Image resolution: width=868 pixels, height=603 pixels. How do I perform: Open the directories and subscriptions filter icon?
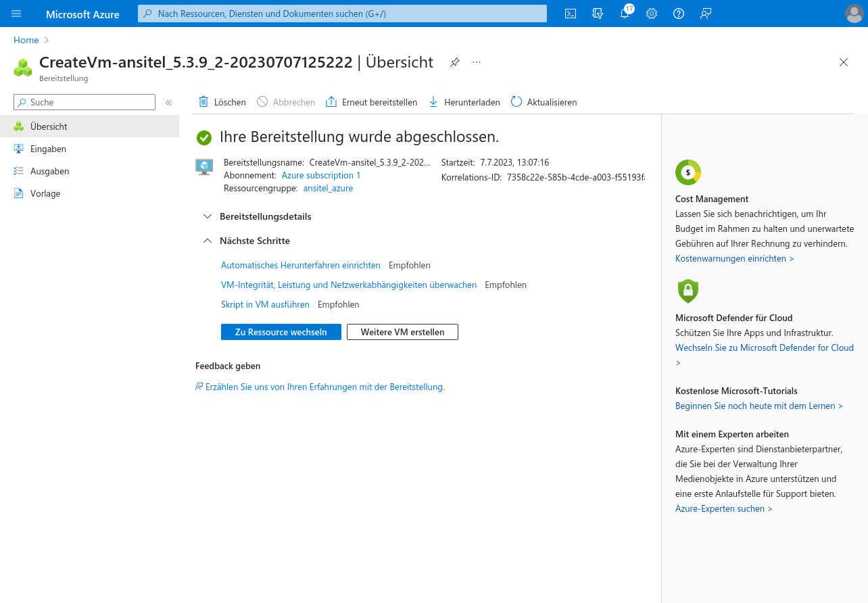tap(598, 14)
